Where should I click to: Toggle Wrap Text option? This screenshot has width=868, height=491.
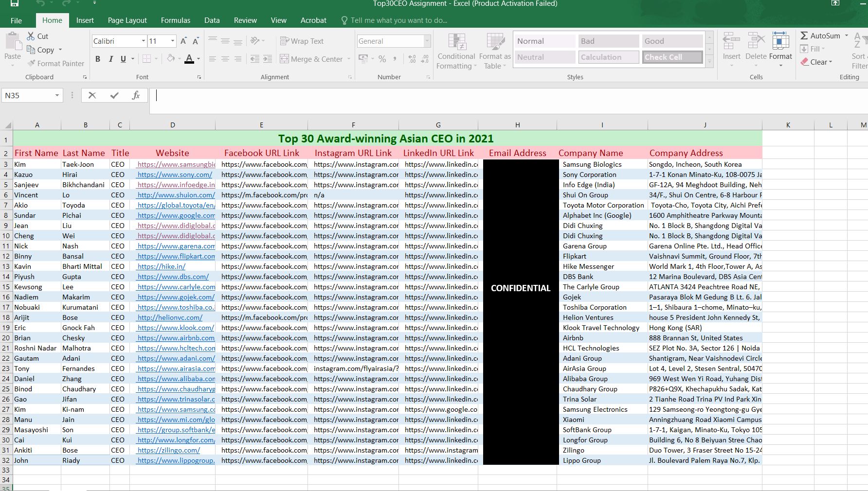point(302,41)
